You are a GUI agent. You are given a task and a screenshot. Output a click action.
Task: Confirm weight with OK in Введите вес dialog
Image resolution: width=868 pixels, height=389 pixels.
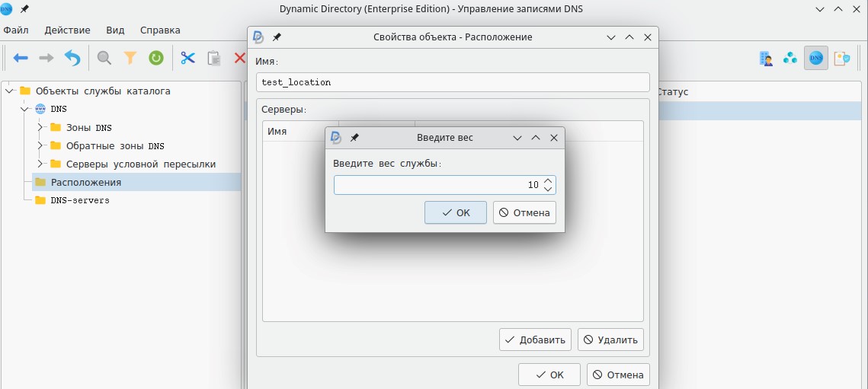coord(455,213)
